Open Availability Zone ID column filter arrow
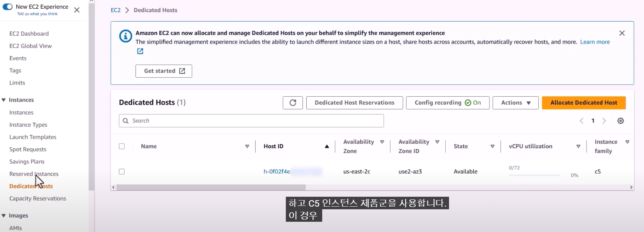Viewport: 644px width, 232px height. [437, 142]
